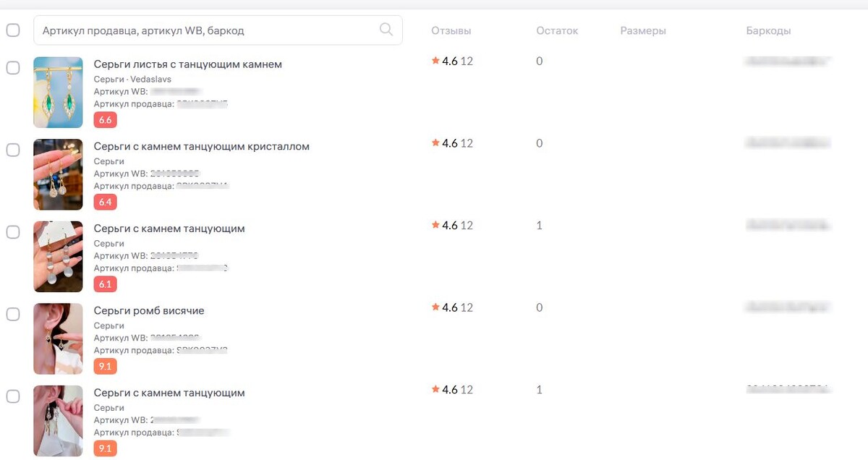This screenshot has width=868, height=460.
Task: Click review count 12 for Серьги ромб висячие
Action: (x=467, y=307)
